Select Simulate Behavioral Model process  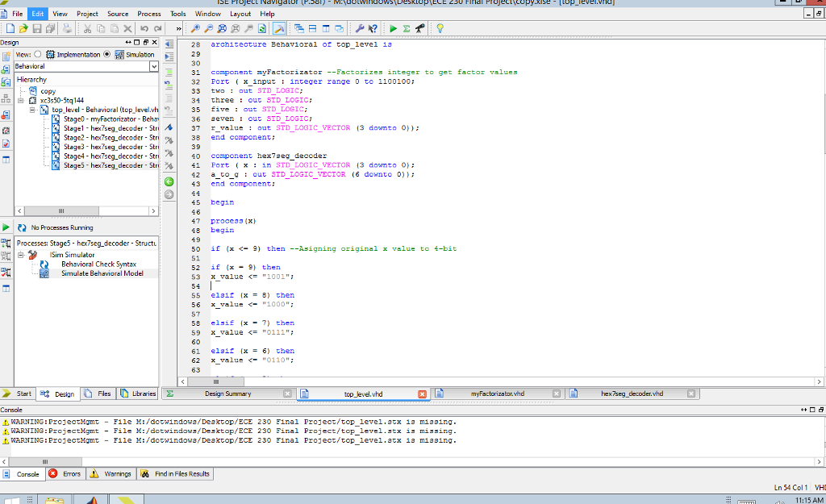click(102, 273)
